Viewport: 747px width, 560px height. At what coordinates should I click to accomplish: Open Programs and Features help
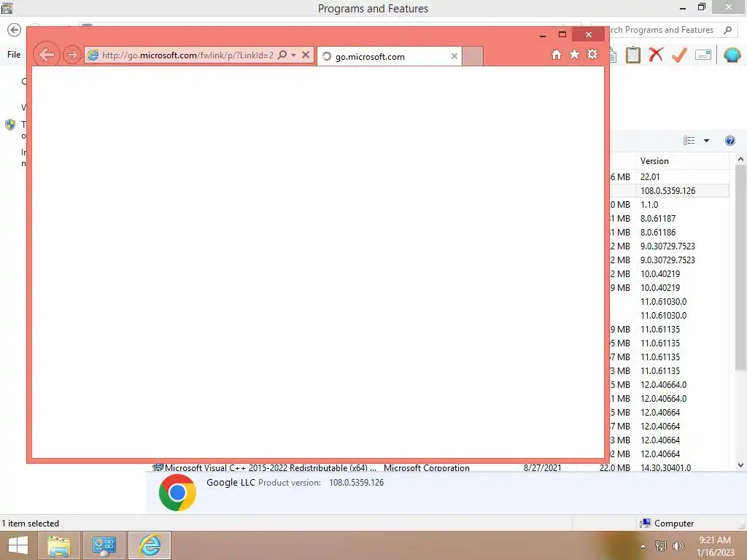pos(729,141)
